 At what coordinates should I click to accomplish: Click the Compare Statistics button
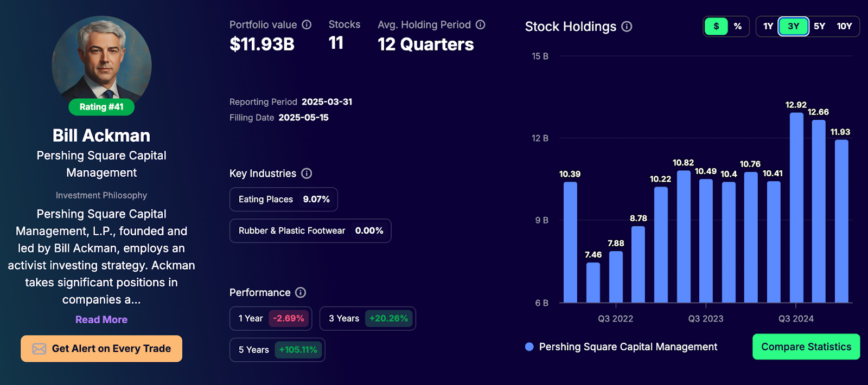(806, 347)
